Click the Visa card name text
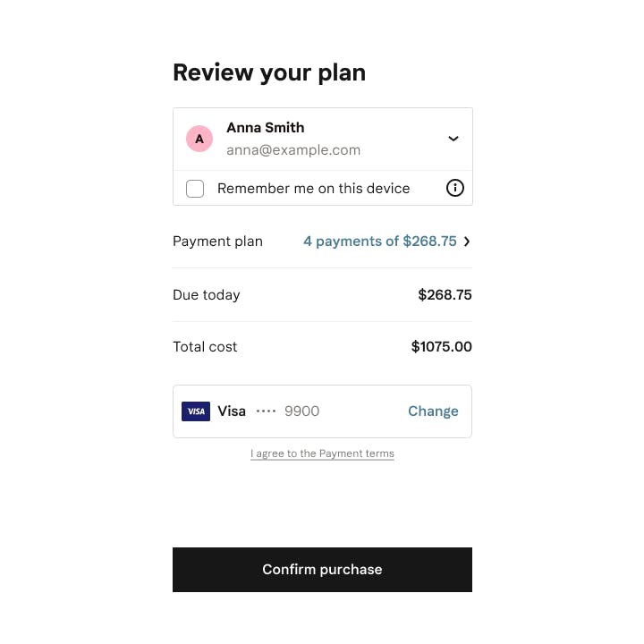This screenshot has height=644, width=644. click(x=232, y=411)
